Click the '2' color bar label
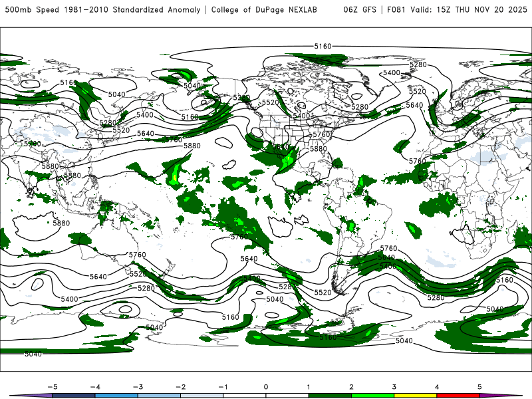Viewport: 532px width, 399px height. (x=351, y=387)
